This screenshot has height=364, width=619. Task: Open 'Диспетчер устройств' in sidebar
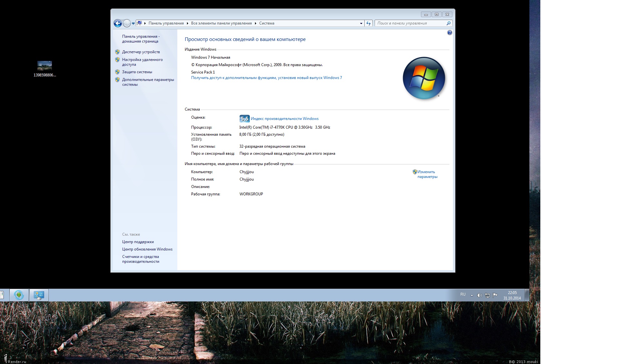pyautogui.click(x=141, y=52)
